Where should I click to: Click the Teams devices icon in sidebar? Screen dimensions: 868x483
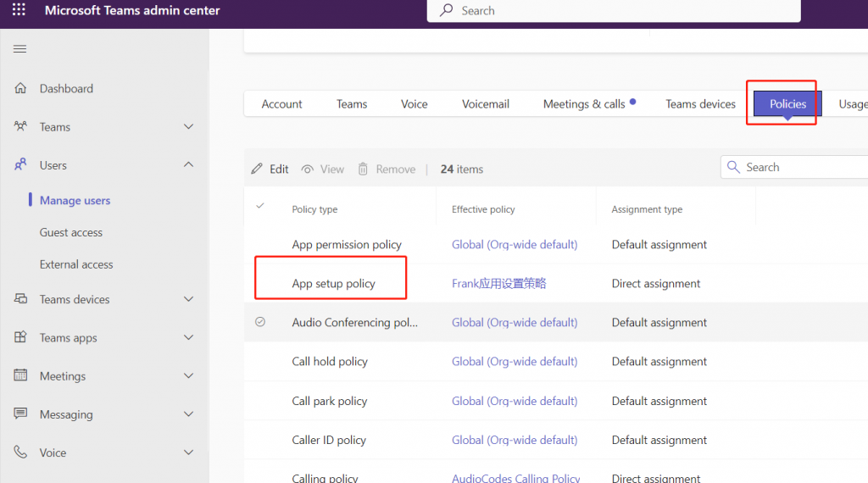click(20, 299)
